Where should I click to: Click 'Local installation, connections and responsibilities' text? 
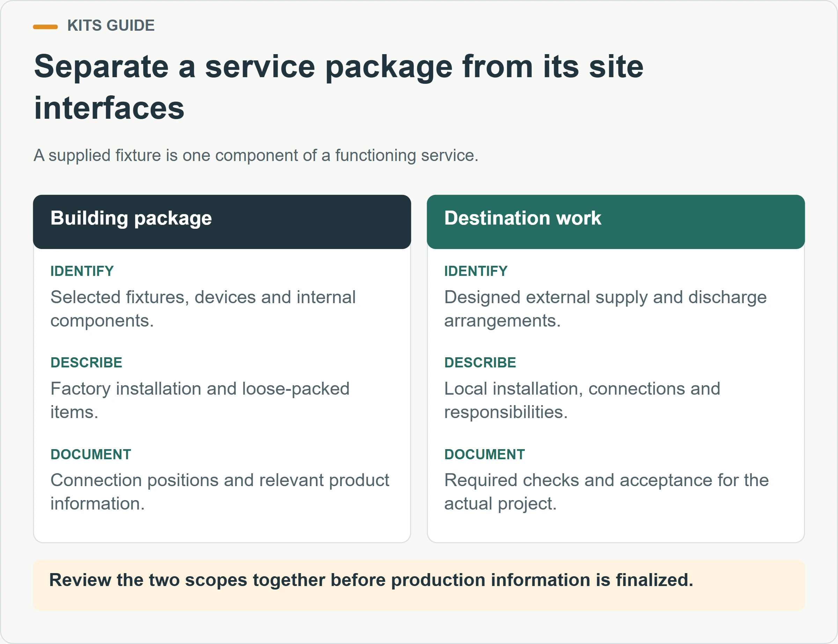pyautogui.click(x=582, y=400)
